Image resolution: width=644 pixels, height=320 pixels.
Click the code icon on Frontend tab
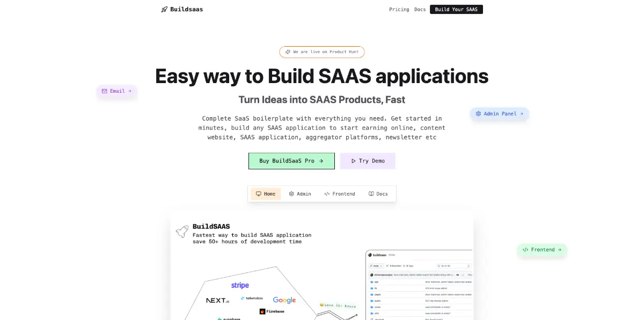click(x=327, y=194)
